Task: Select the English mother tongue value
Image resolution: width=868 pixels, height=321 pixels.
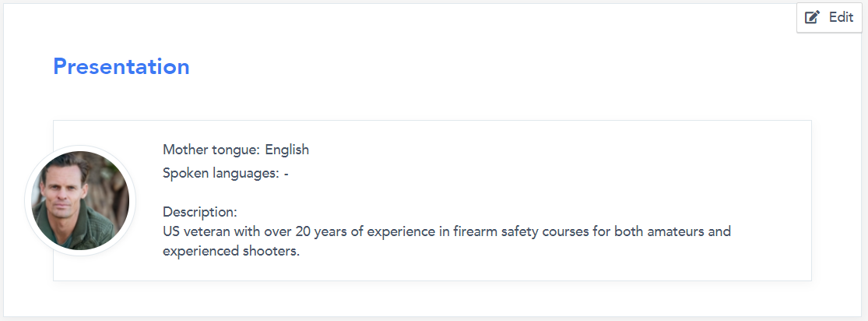Action: (286, 150)
